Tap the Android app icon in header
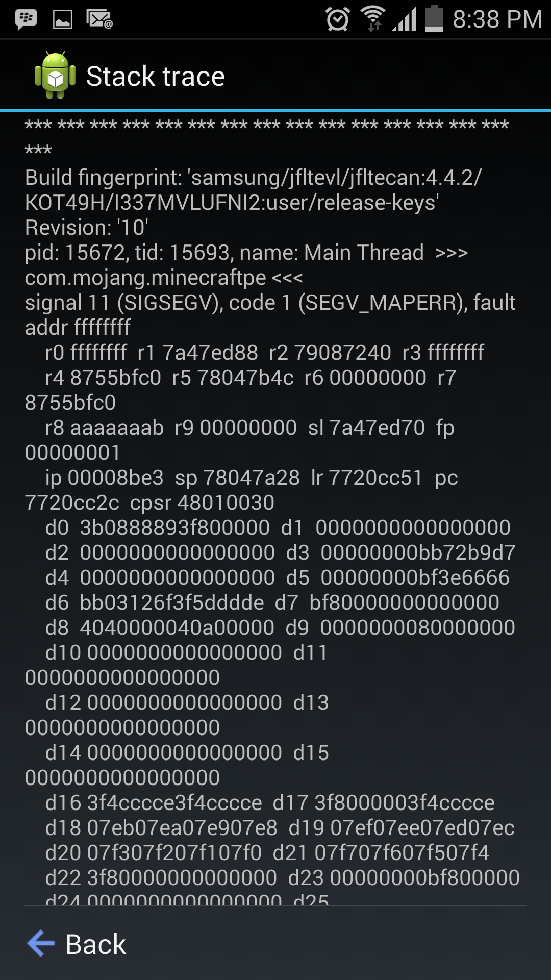The image size is (551, 980). point(55,75)
